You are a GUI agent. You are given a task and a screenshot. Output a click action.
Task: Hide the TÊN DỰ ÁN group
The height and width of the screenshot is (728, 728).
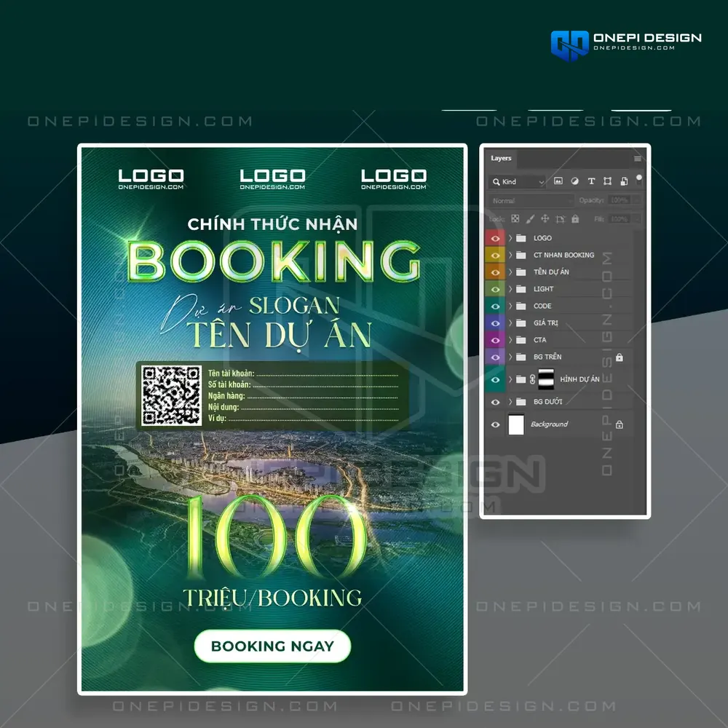point(495,272)
